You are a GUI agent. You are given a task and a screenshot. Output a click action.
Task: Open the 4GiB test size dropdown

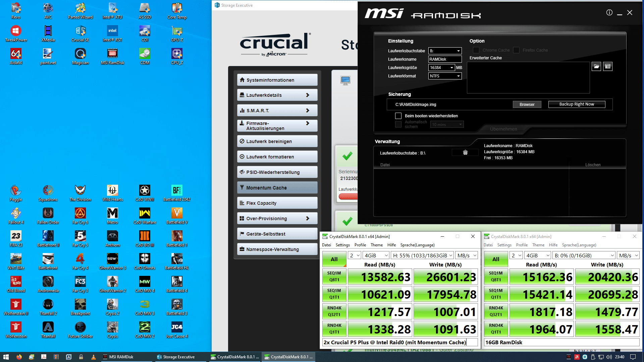(x=376, y=255)
